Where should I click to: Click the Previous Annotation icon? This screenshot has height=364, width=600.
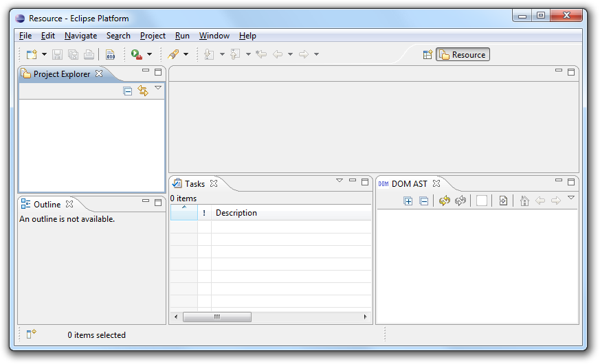pos(235,54)
